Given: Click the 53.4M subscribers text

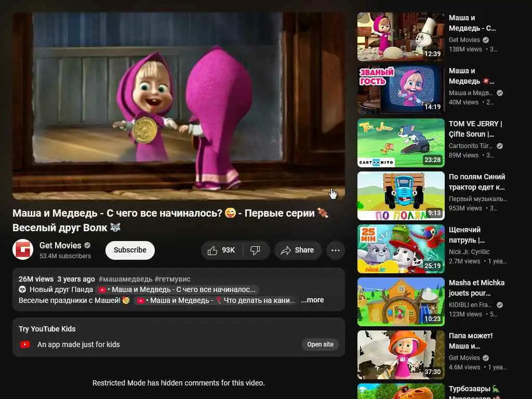Looking at the screenshot, I should pos(65,256).
